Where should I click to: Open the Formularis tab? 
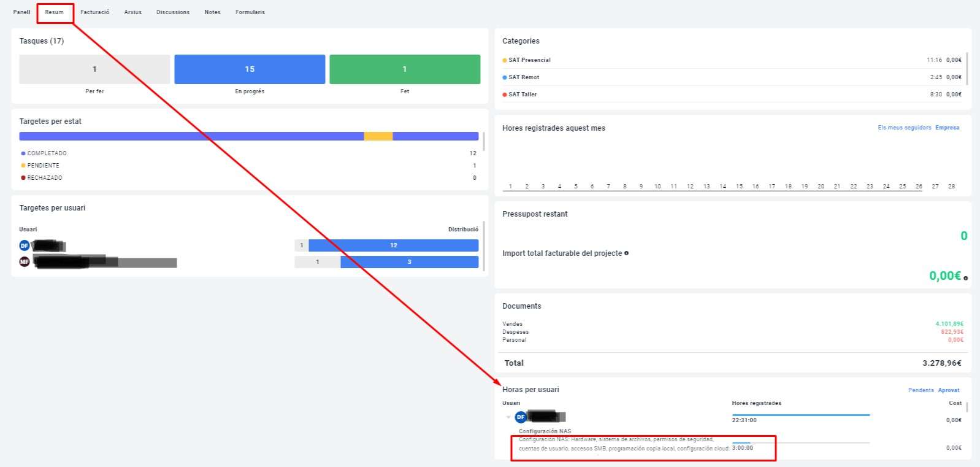pos(250,12)
